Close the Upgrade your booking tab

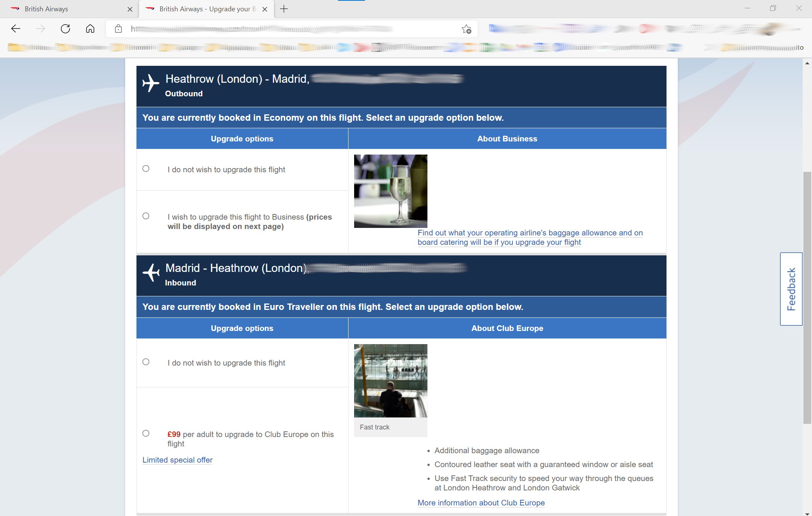(x=265, y=9)
